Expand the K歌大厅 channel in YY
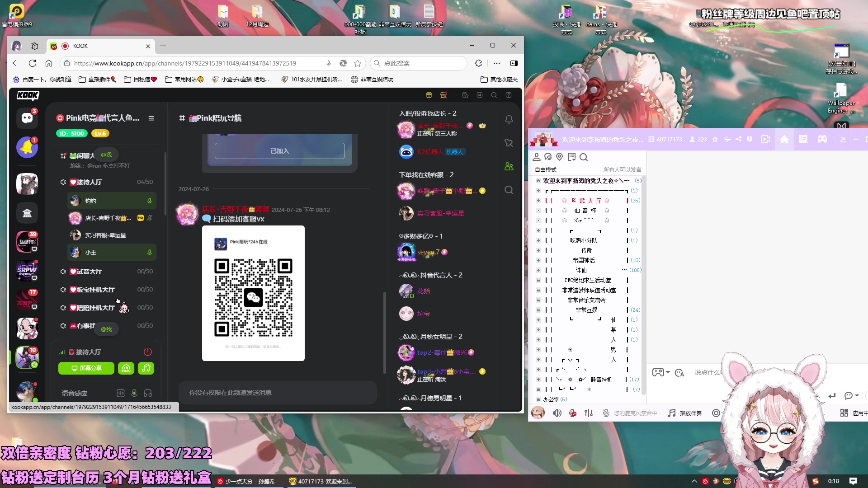Screen dimensions: 868x488 538,201
